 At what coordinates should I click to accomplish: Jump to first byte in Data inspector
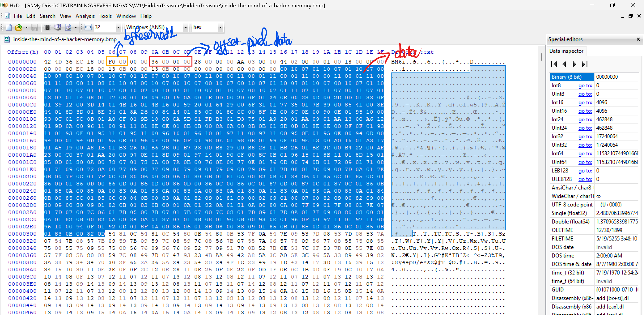point(554,64)
